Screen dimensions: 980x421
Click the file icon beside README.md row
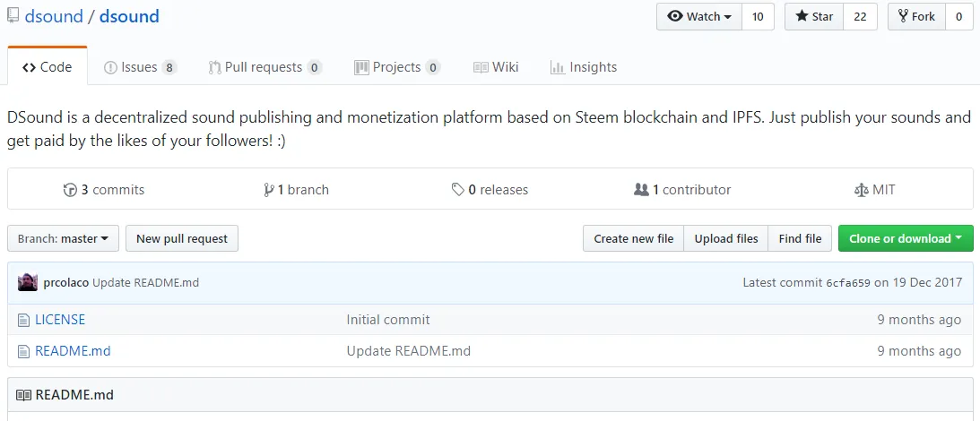(23, 352)
